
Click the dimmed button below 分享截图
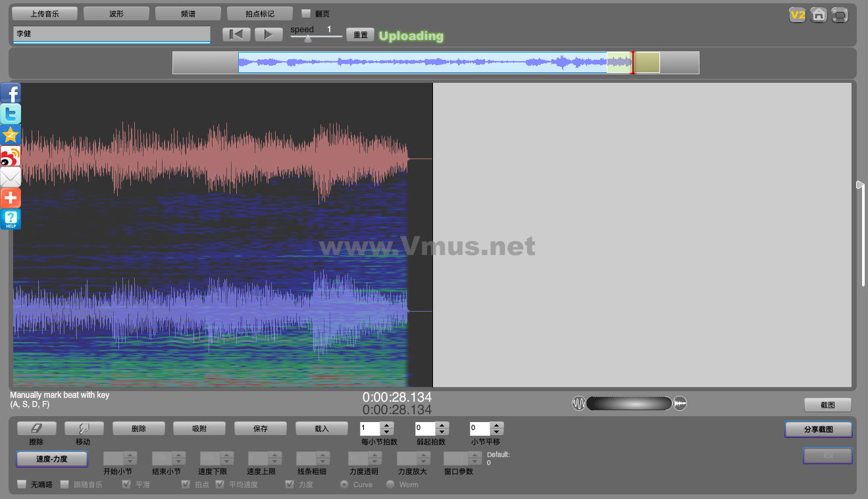tap(828, 456)
